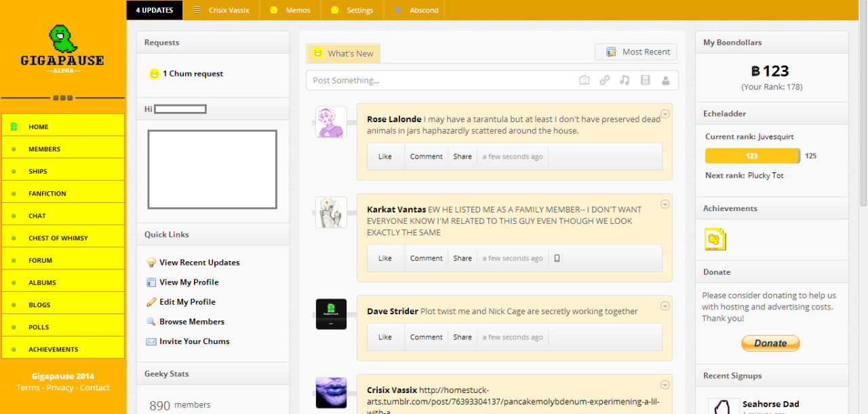
Task: Open the Terms footer link
Action: tap(28, 388)
